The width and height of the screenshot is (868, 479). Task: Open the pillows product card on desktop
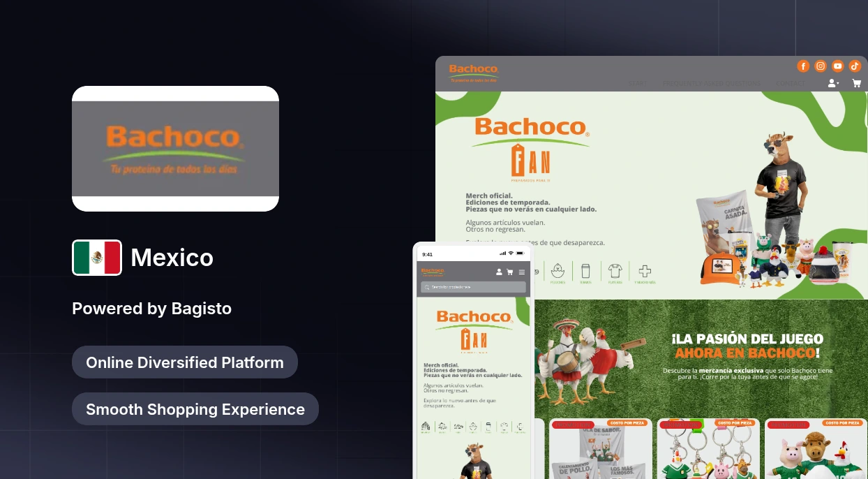coord(600,449)
